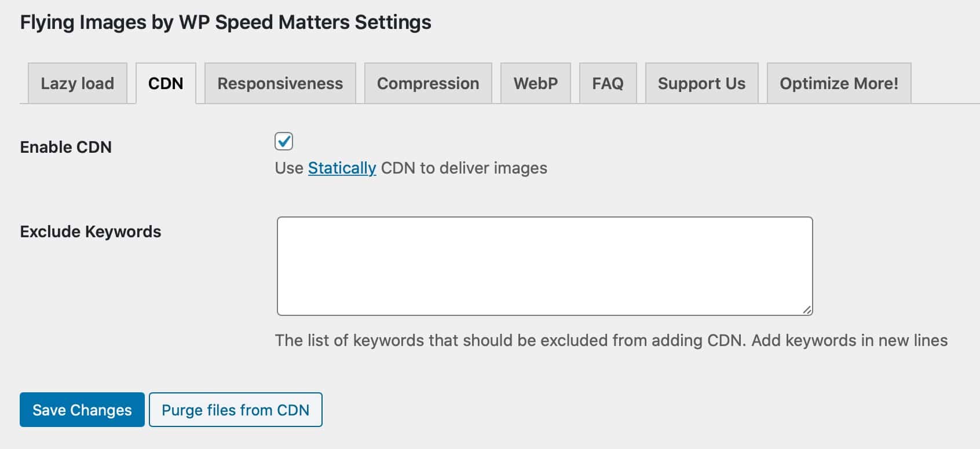The image size is (980, 449).
Task: Purge files from CDN
Action: (236, 410)
